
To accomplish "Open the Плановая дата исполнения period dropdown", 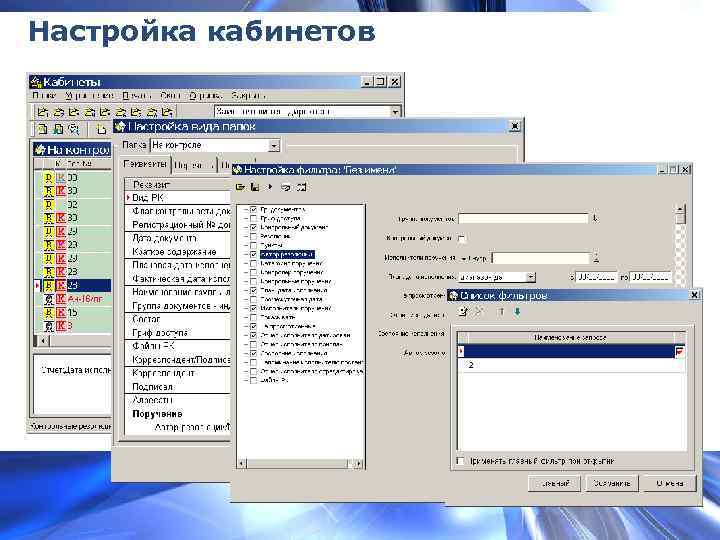I will pyautogui.click(x=531, y=277).
